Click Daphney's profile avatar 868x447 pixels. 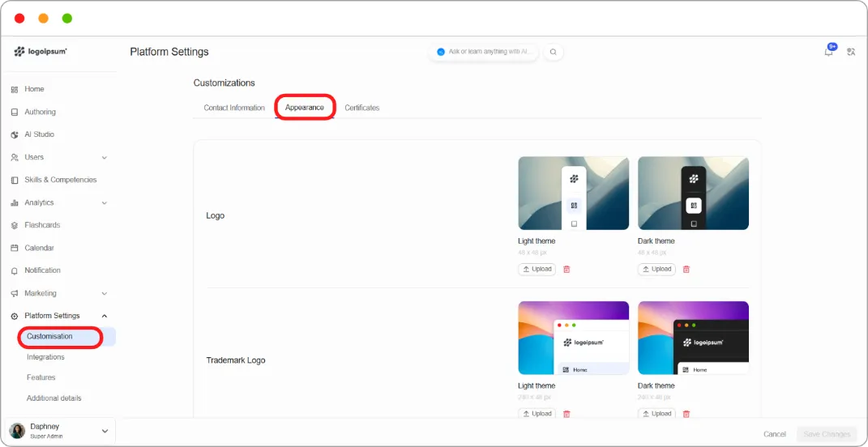(x=18, y=431)
